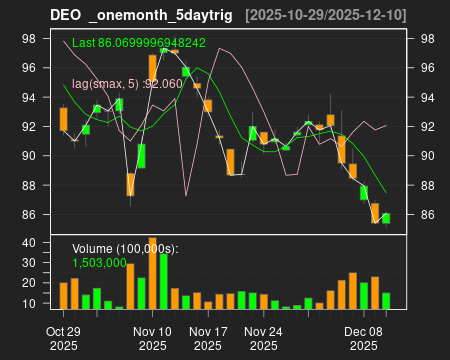Click the pink 'lag(smax, 5) :92.060' label
Screen dimensions: 450x360
pos(127,84)
